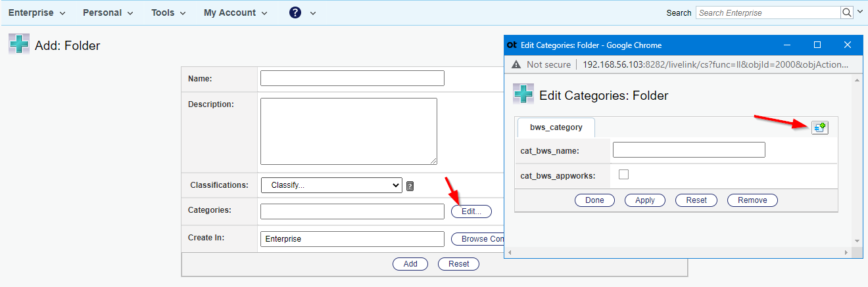Focus the Create In field
The width and height of the screenshot is (868, 287).
click(x=352, y=239)
